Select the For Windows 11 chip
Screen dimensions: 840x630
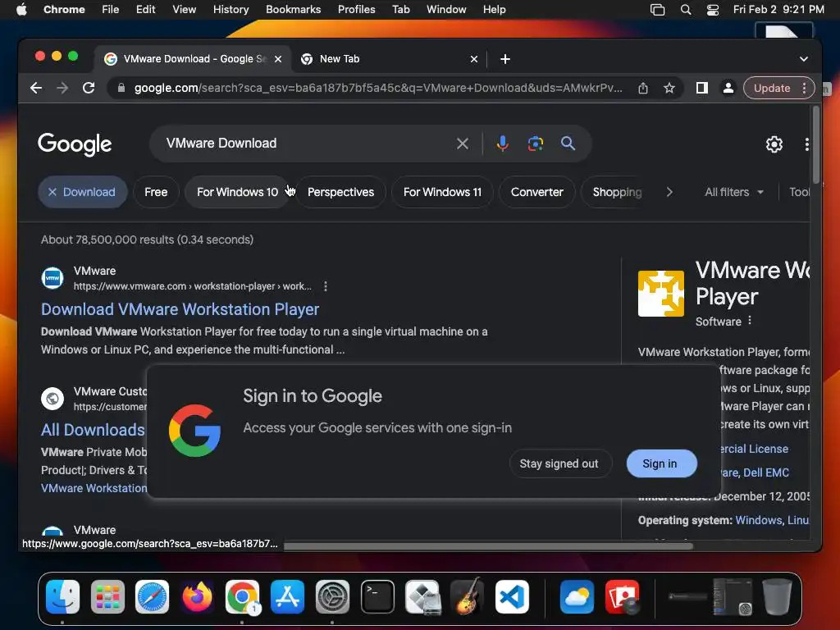(x=442, y=192)
